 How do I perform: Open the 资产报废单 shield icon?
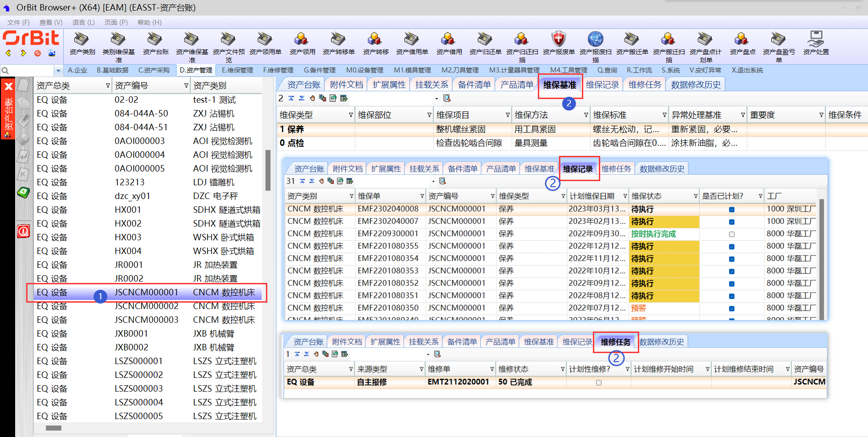click(558, 40)
